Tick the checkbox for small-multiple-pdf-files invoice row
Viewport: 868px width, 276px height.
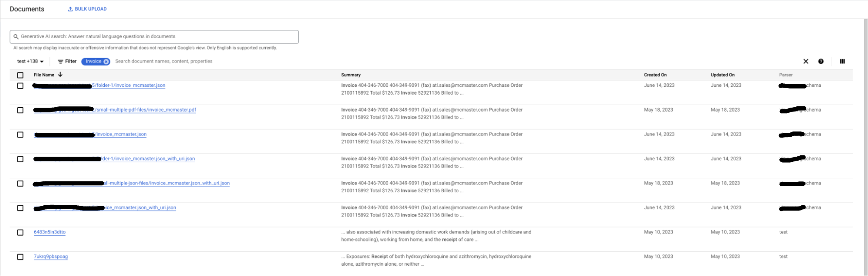click(20, 110)
